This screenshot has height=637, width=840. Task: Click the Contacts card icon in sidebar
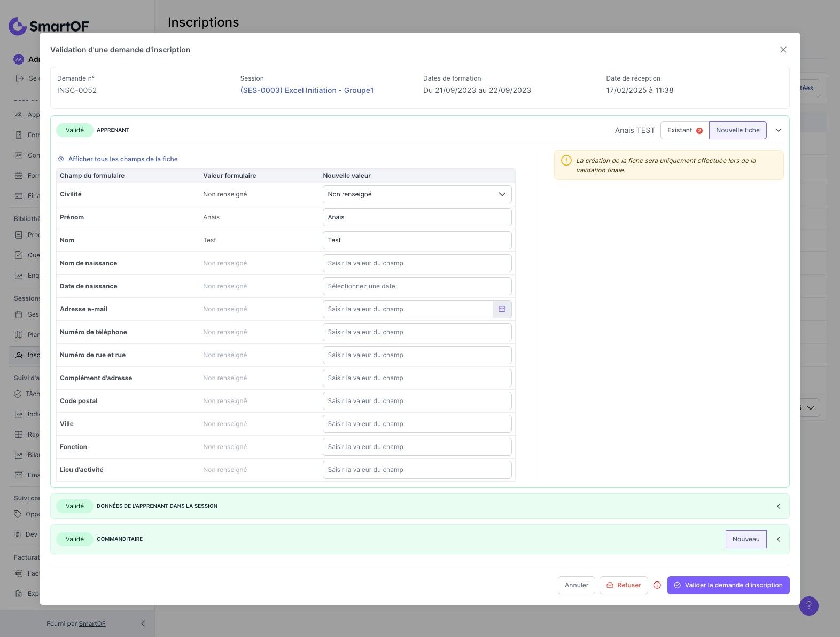pos(19,155)
